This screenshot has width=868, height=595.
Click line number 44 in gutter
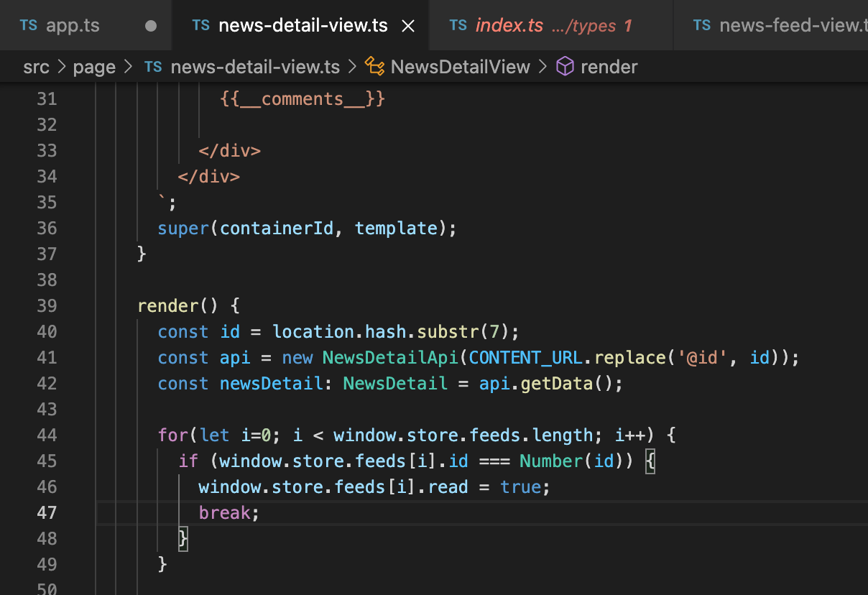(x=47, y=435)
